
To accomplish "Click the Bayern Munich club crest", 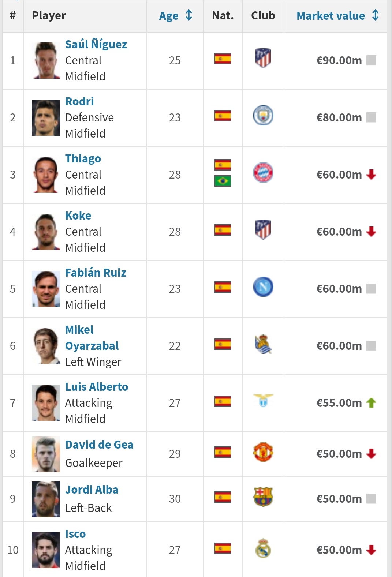I will 263,173.
